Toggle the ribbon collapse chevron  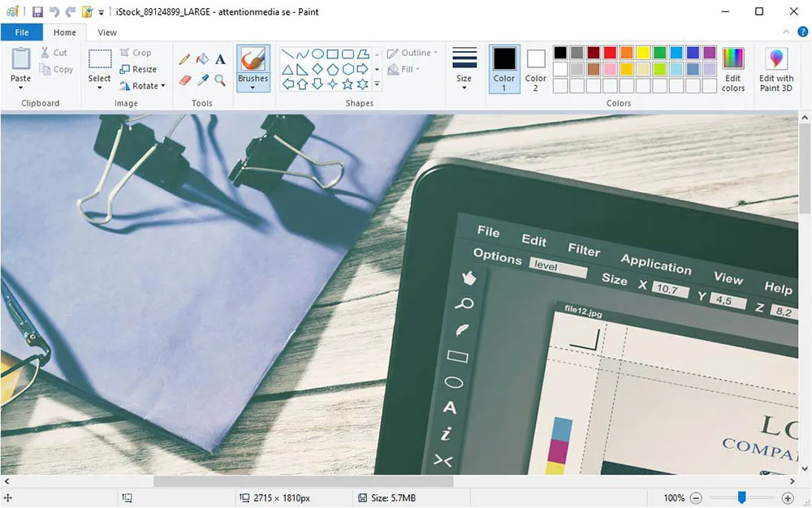[x=786, y=32]
